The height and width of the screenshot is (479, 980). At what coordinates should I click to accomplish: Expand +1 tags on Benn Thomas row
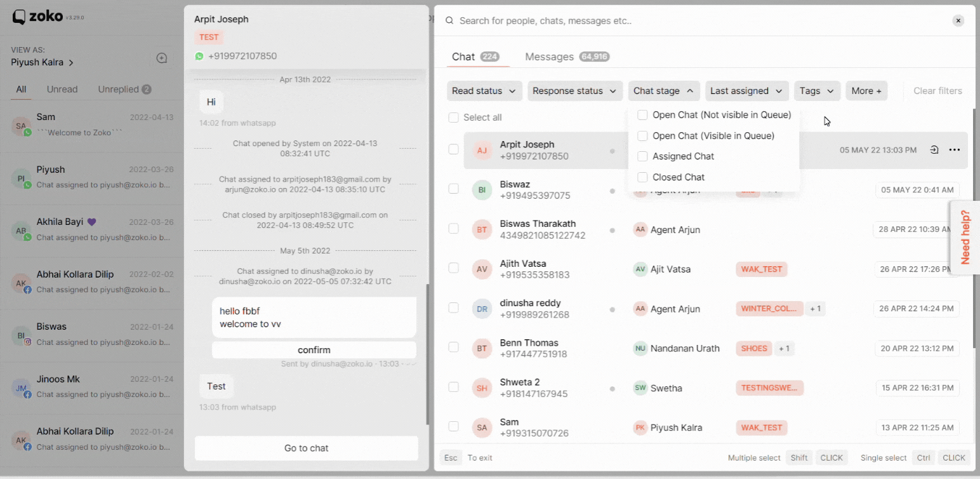pos(785,348)
